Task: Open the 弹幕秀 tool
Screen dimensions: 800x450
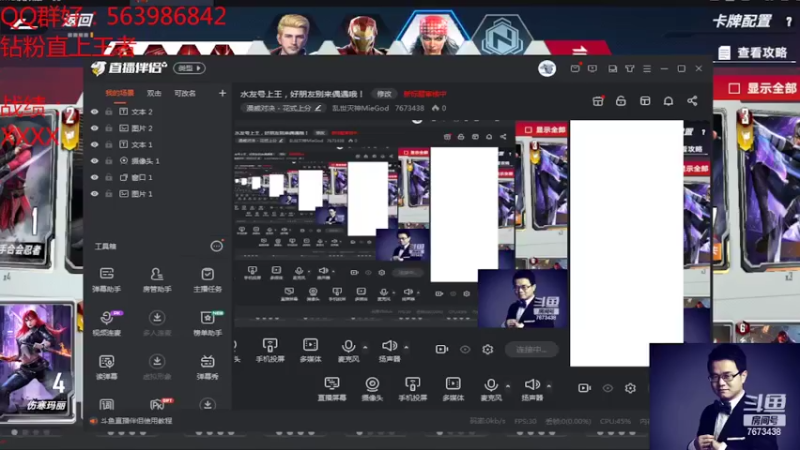Action: pos(207,367)
